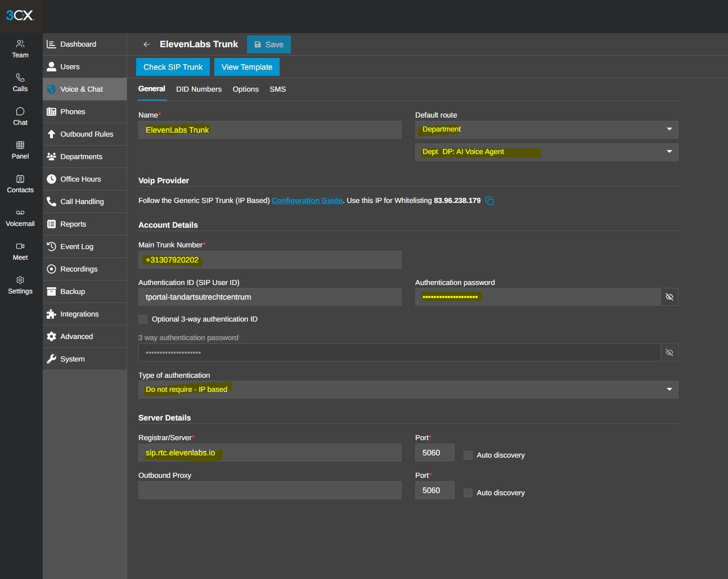Screen dimensions: 728x579
Task: Open the Default route Department dropdown
Action: 547,129
